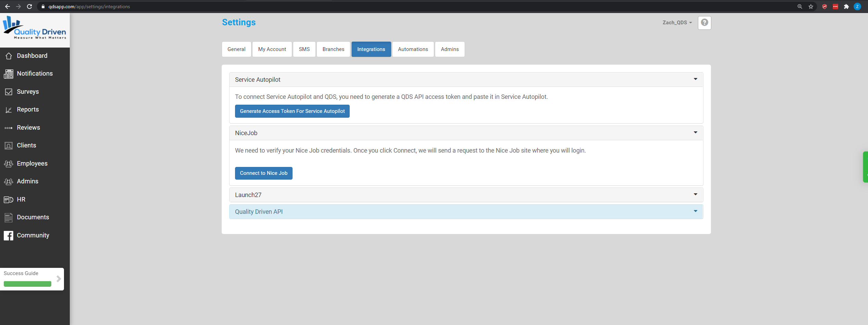Viewport: 868px width, 325px height.
Task: Open the Admins sidebar people icon
Action: pos(9,182)
